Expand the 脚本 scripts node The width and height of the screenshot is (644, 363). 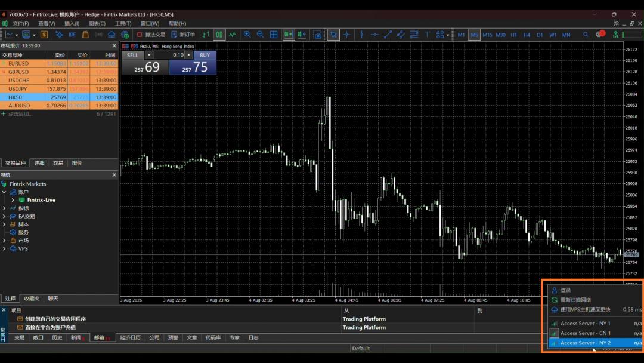(4, 224)
